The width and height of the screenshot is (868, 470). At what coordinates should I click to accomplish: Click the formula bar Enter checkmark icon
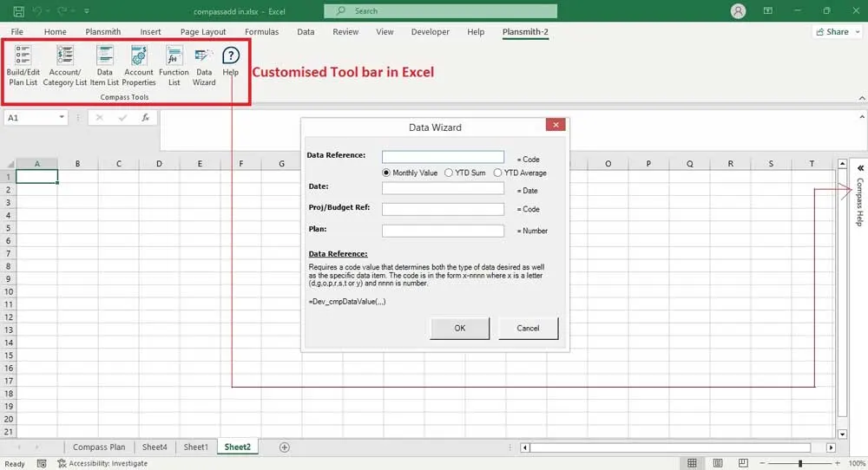point(122,117)
